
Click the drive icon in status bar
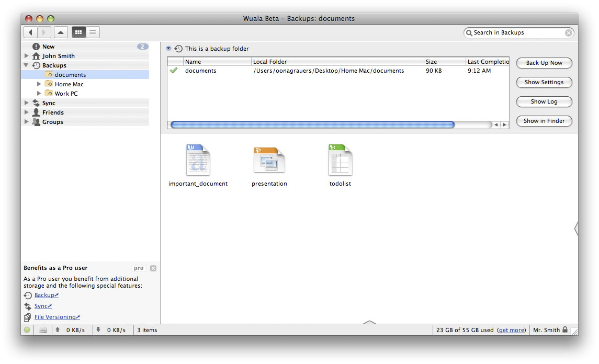43,330
